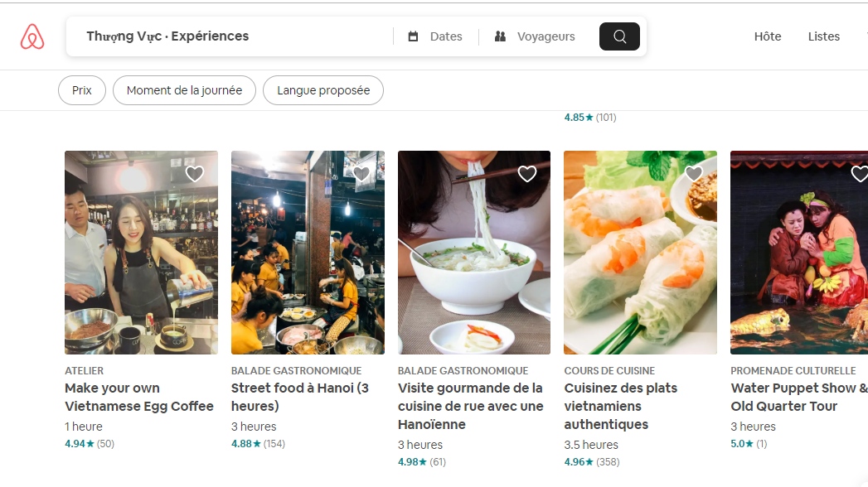Save Vietnamese Egg Coffee with heart icon
Viewport: 868px width, 487px height.
pos(195,174)
